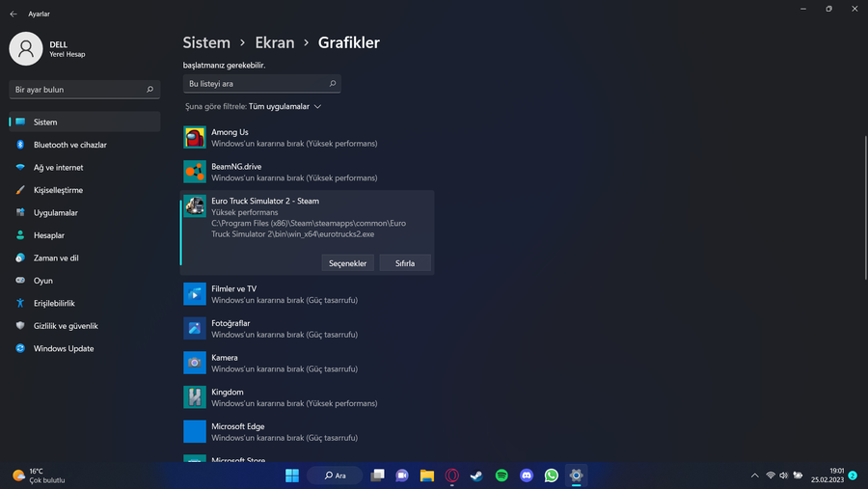Go to Kişiselleştirme settings

tap(85, 190)
